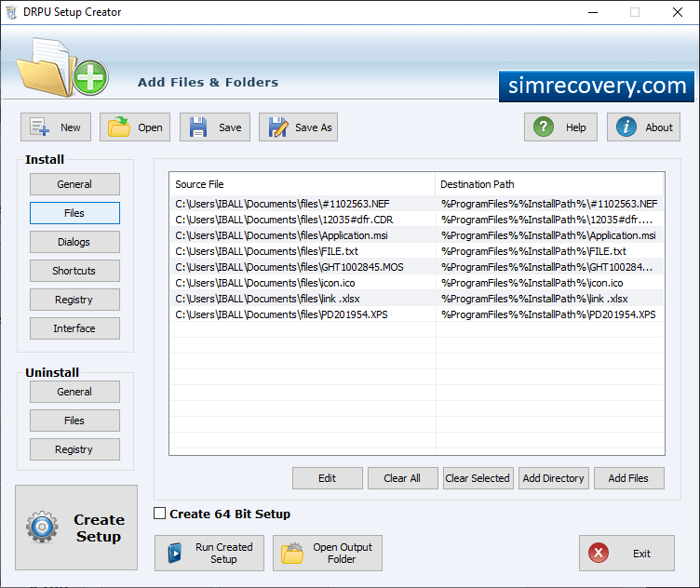
Task: Click the Save As pencil-disk icon
Action: point(278,127)
